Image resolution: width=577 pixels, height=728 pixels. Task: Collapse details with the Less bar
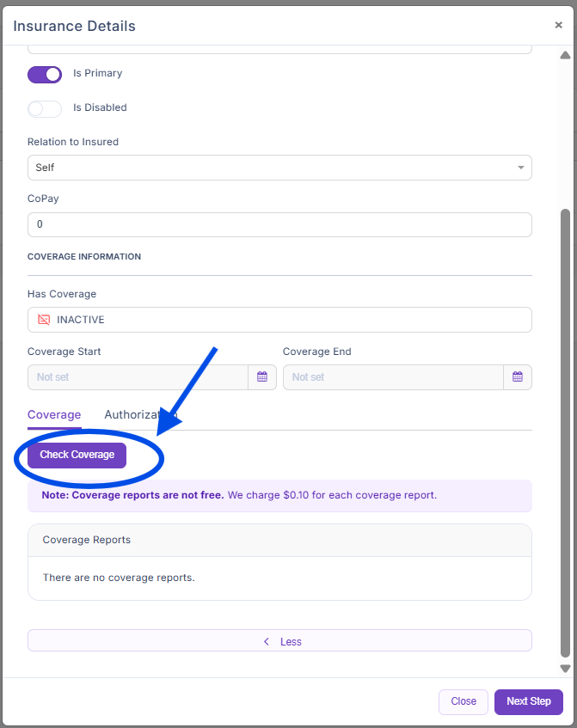pyautogui.click(x=279, y=641)
